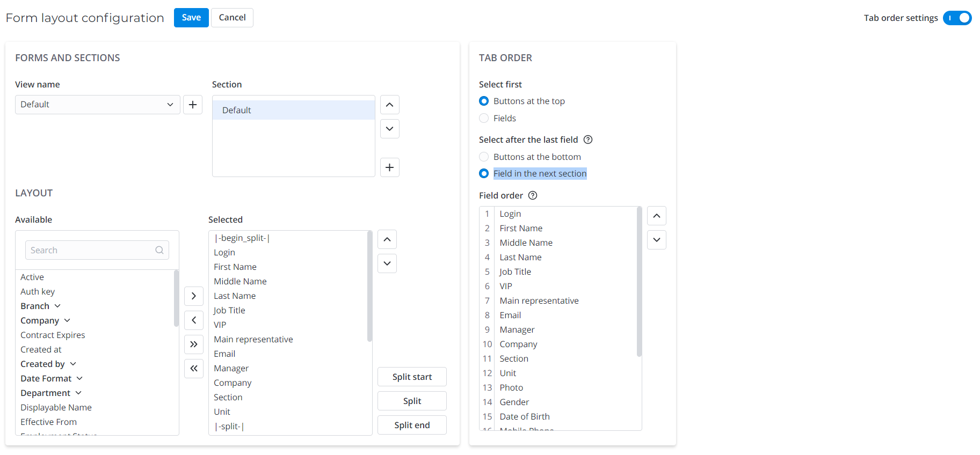Toggle Tab order settings switch
Image resolution: width=980 pixels, height=455 pixels.
(957, 18)
